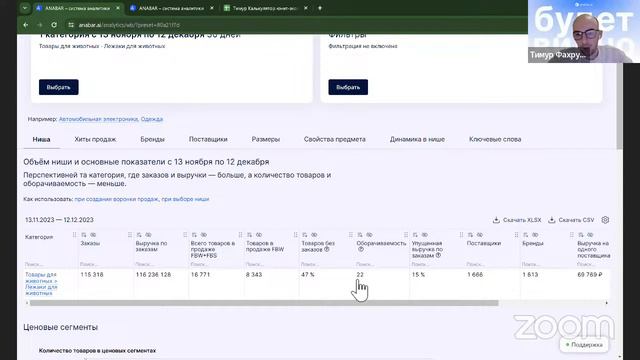The height and width of the screenshot is (360, 640).
Task: Reload the anabar.ai page
Action: [54, 25]
